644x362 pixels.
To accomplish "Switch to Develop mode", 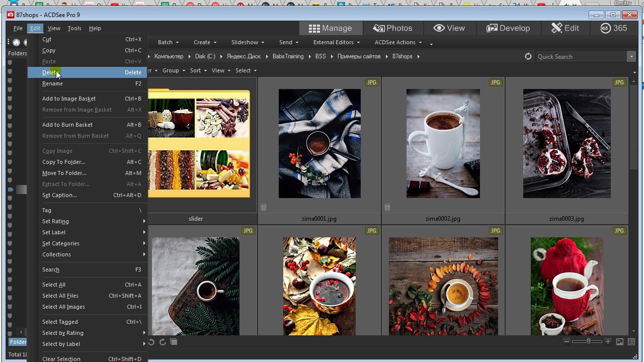I will 508,28.
